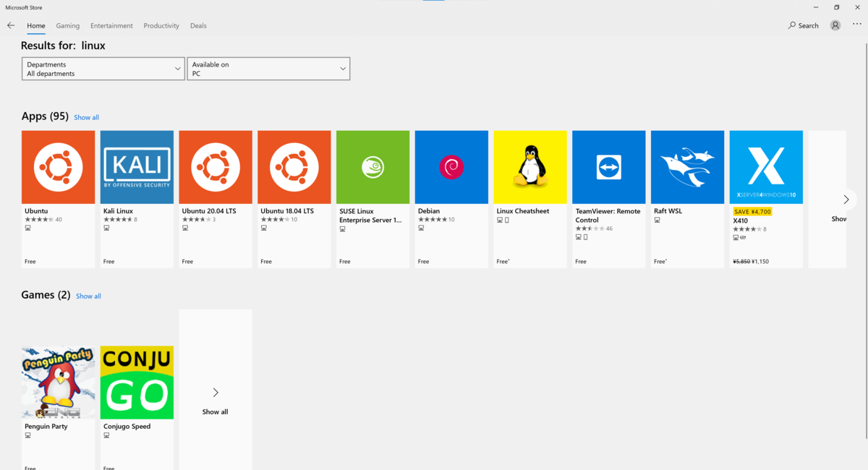Click the right chevron in Apps row
Image resolution: width=868 pixels, height=470 pixels.
coord(846,200)
